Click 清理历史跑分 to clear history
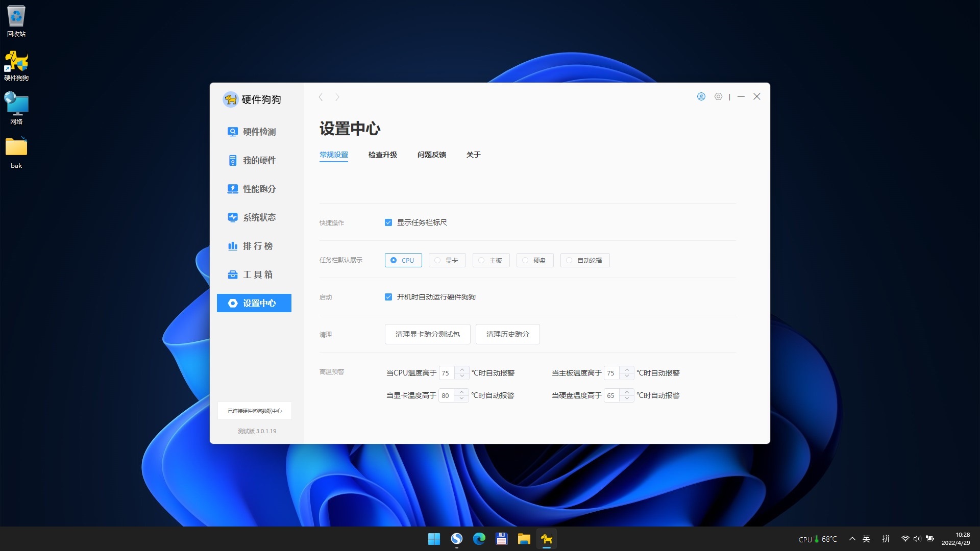This screenshot has height=551, width=980. [x=507, y=334]
